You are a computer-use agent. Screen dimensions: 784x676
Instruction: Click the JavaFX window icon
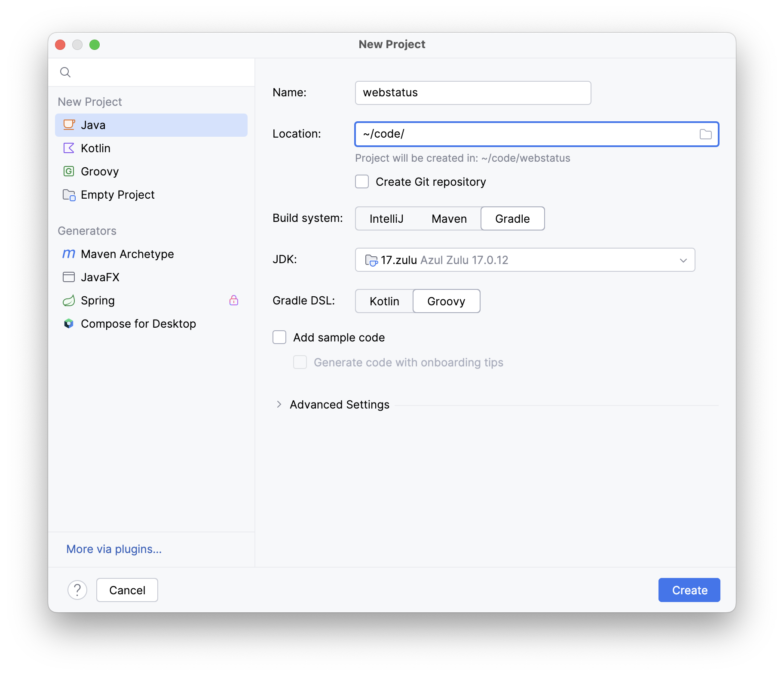coord(69,277)
